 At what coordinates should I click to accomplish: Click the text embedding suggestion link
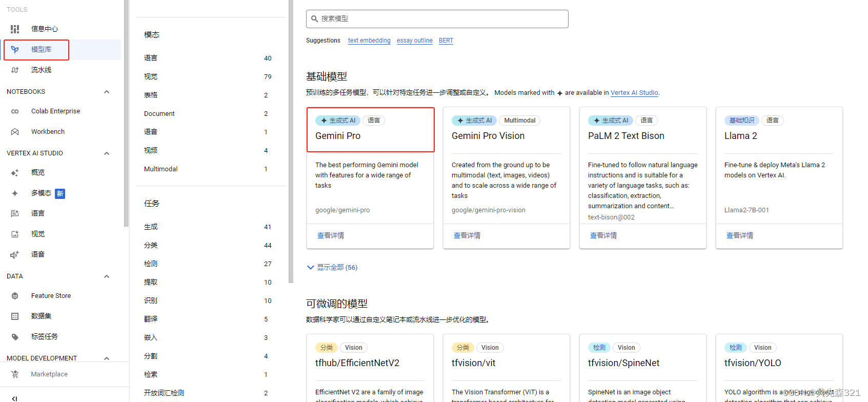[x=369, y=41]
